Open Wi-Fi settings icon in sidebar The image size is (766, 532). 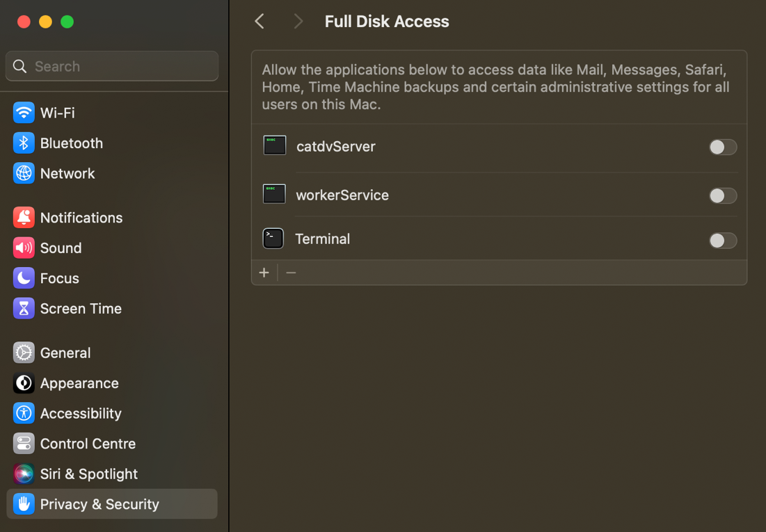(x=24, y=113)
